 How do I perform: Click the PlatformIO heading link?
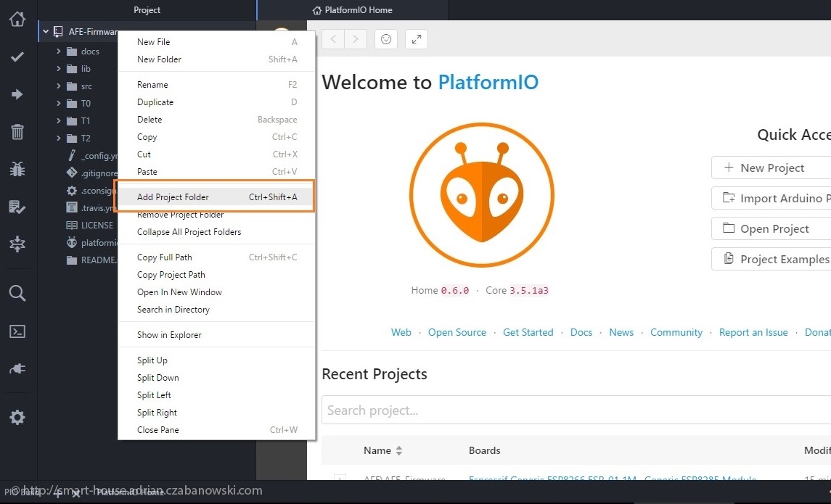pyautogui.click(x=488, y=82)
